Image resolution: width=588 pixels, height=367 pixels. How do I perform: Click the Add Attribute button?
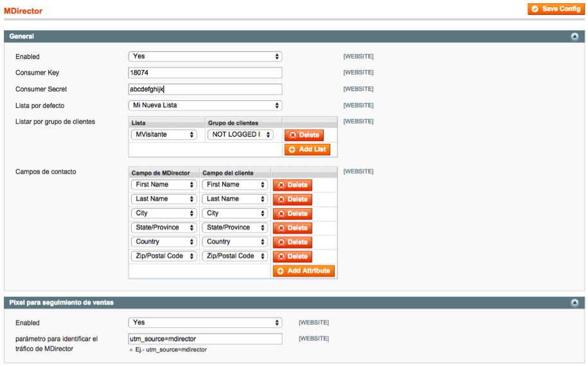304,271
